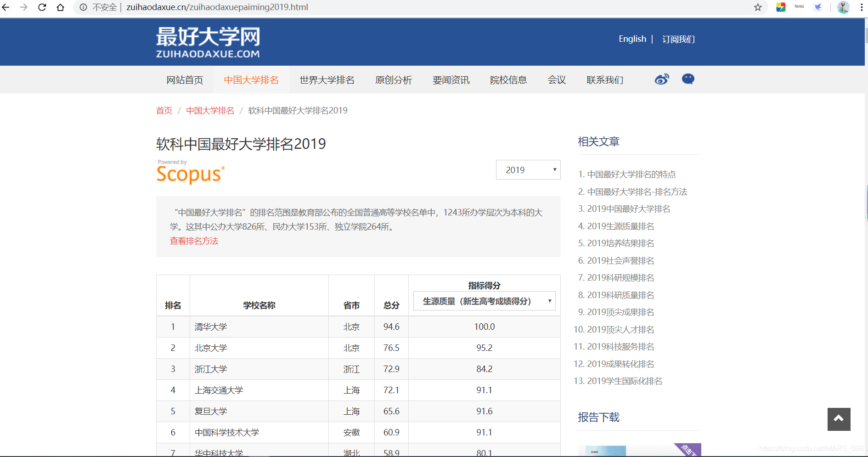Open article 2019科研质量排名

pos(620,295)
